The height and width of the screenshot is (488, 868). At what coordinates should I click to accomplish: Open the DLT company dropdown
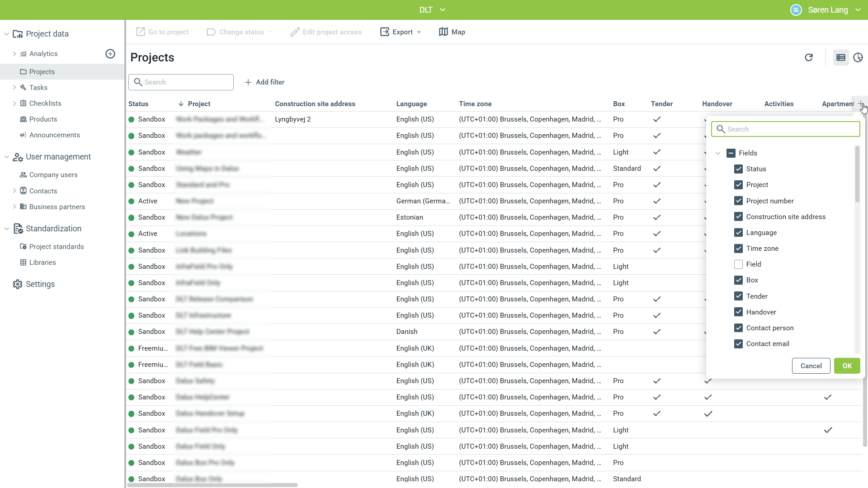(x=432, y=10)
